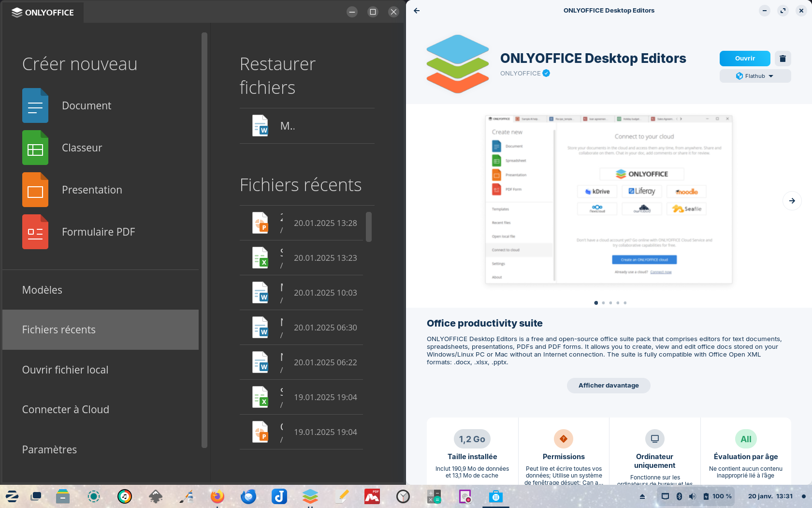Click the recent files list scrollbar
Image resolution: width=812 pixels, height=508 pixels.
pos(369,226)
